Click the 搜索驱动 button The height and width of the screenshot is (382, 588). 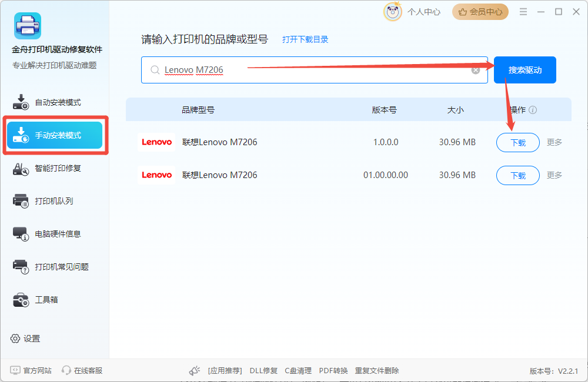(x=524, y=70)
